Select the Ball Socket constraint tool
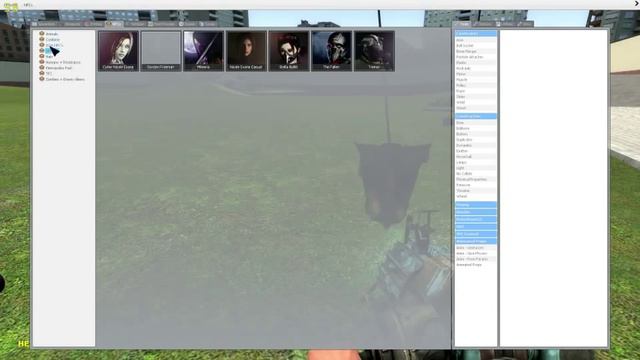The height and width of the screenshot is (360, 640). pyautogui.click(x=476, y=46)
